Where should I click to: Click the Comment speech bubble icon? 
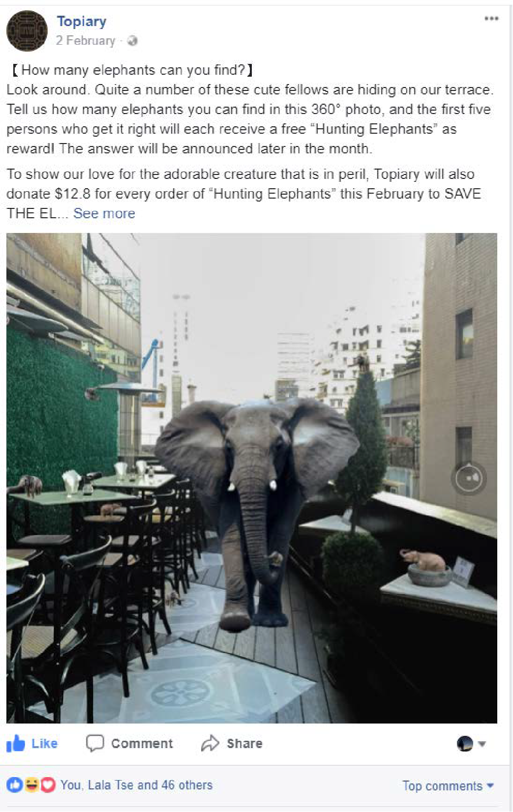95,744
